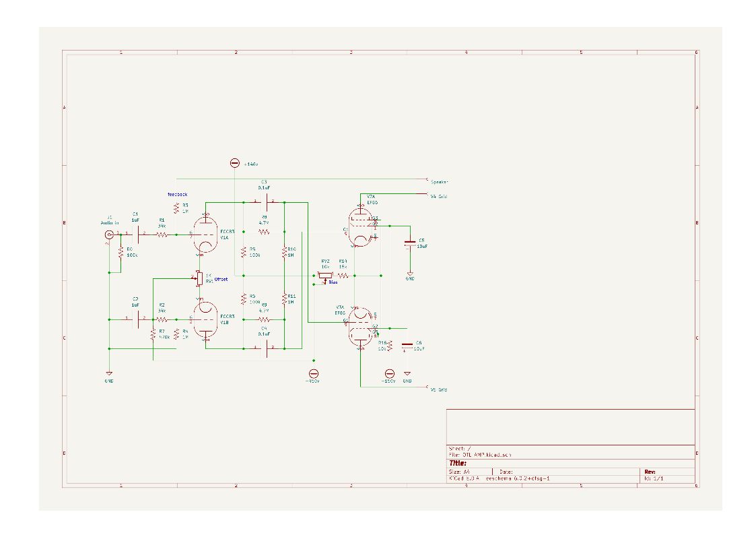Click the 'File: OTL AMP.kicad_sch' title block text
756x535 pixels.
(480, 455)
